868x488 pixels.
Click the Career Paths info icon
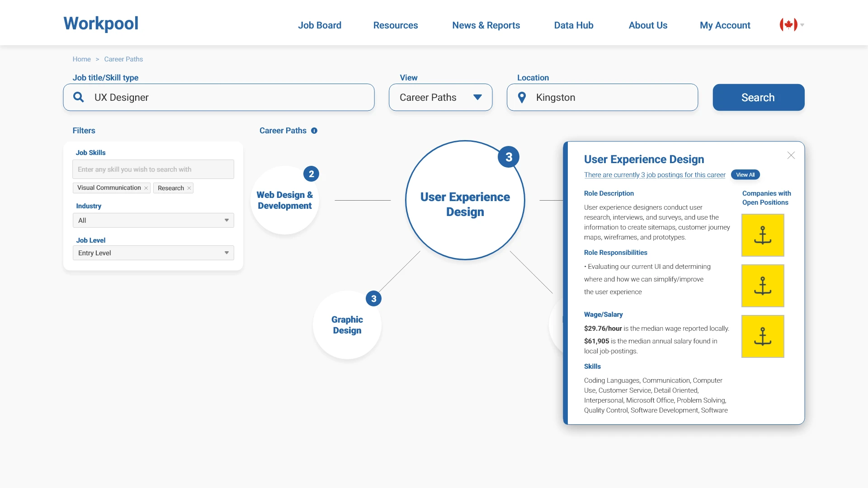(x=314, y=131)
